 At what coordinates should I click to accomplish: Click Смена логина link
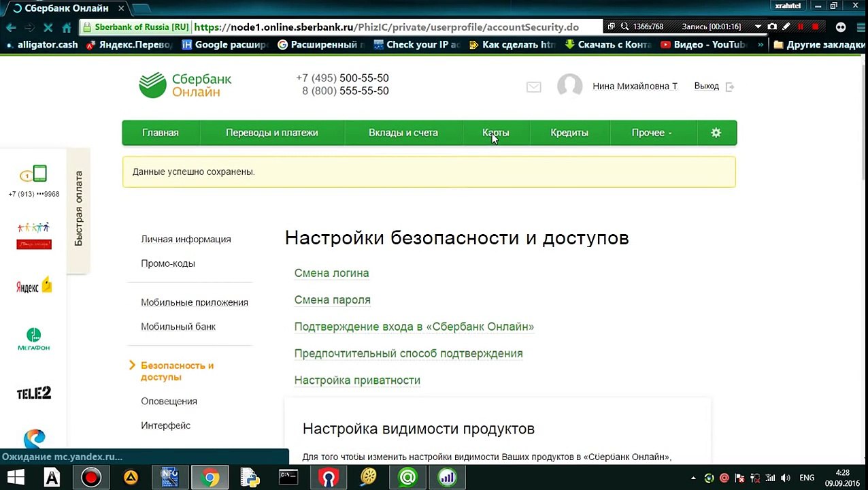pos(331,273)
